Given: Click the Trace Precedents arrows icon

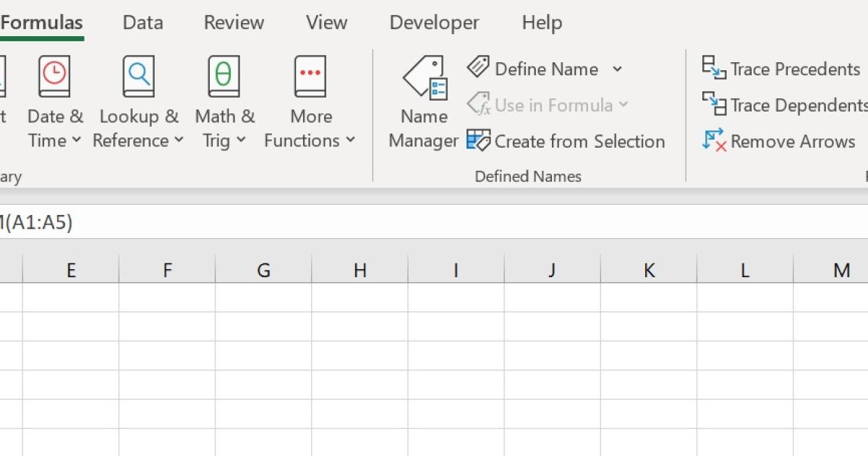Looking at the screenshot, I should [714, 68].
